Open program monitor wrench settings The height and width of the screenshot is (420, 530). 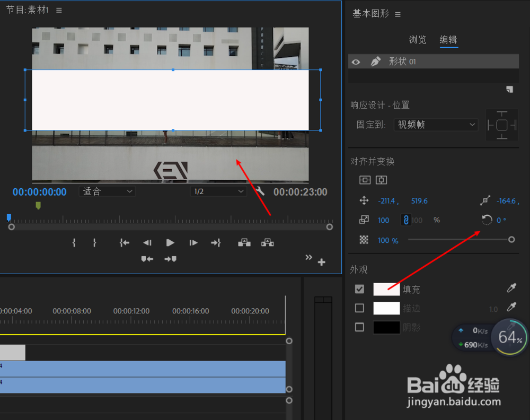pos(260,191)
